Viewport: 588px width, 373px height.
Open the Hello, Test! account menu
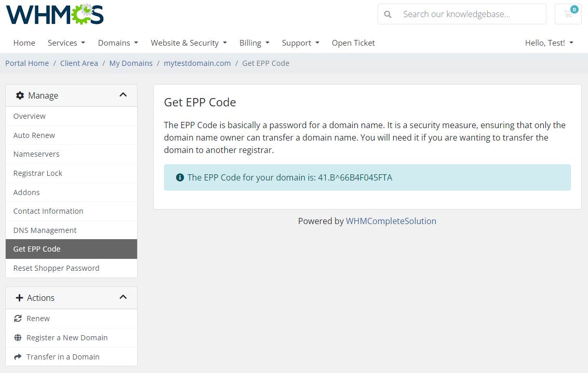[x=549, y=43]
